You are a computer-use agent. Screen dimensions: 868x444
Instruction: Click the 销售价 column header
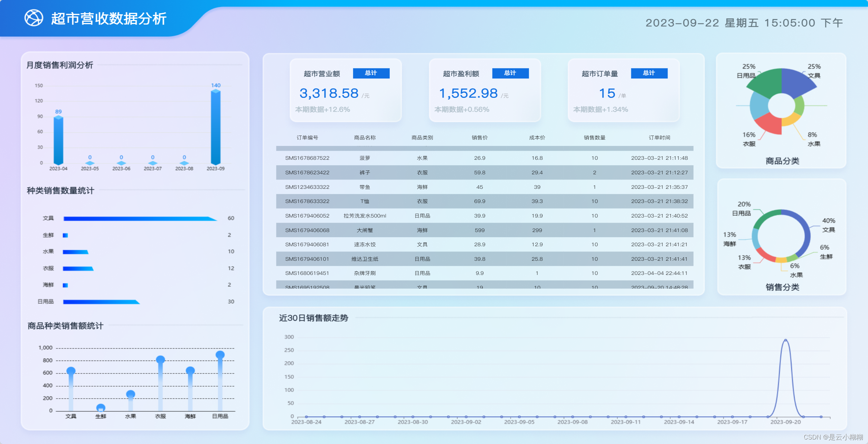point(480,138)
